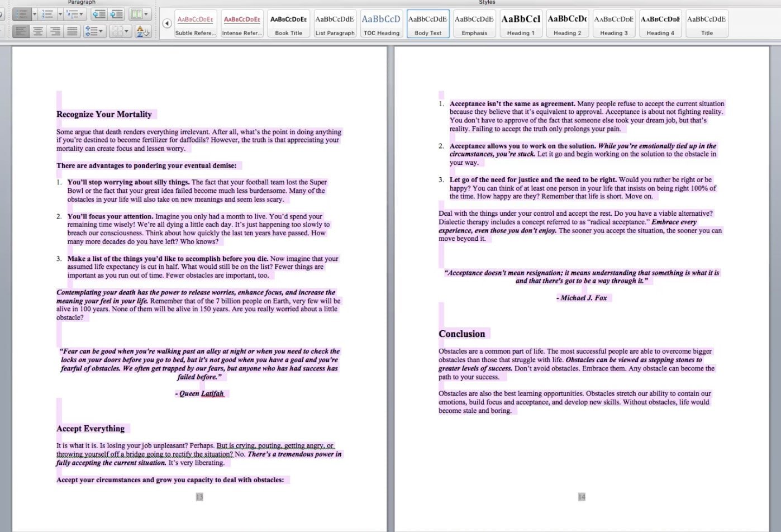Open the numbering style dropdown arrow
The image size is (781, 532).
60,14
